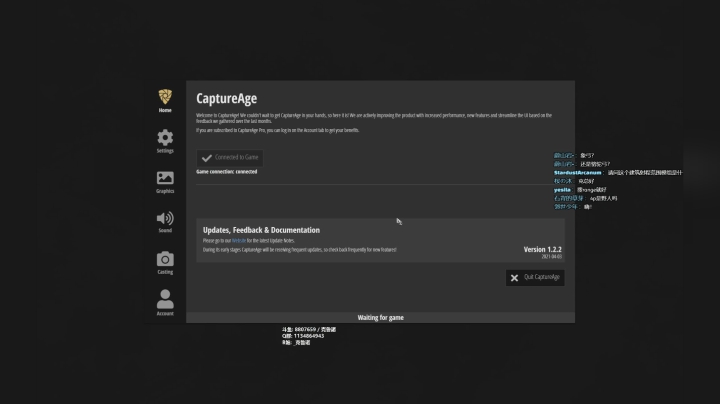Viewport: 720px width, 404px height.
Task: Open the Account person icon
Action: click(x=165, y=299)
